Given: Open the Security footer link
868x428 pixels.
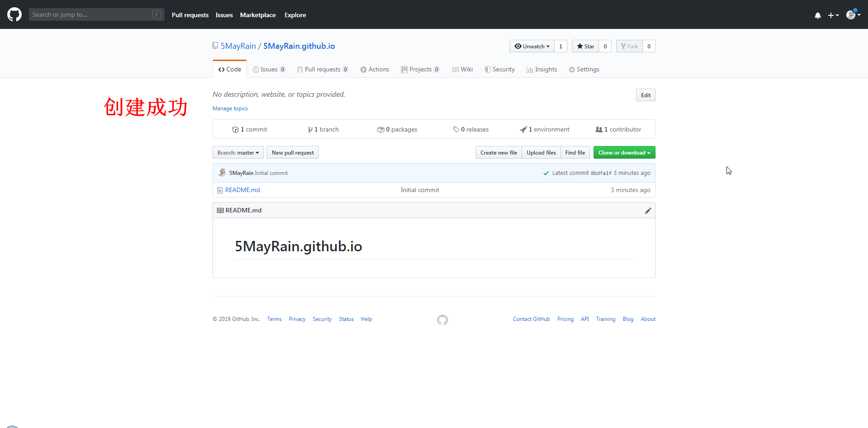Looking at the screenshot, I should [x=322, y=319].
